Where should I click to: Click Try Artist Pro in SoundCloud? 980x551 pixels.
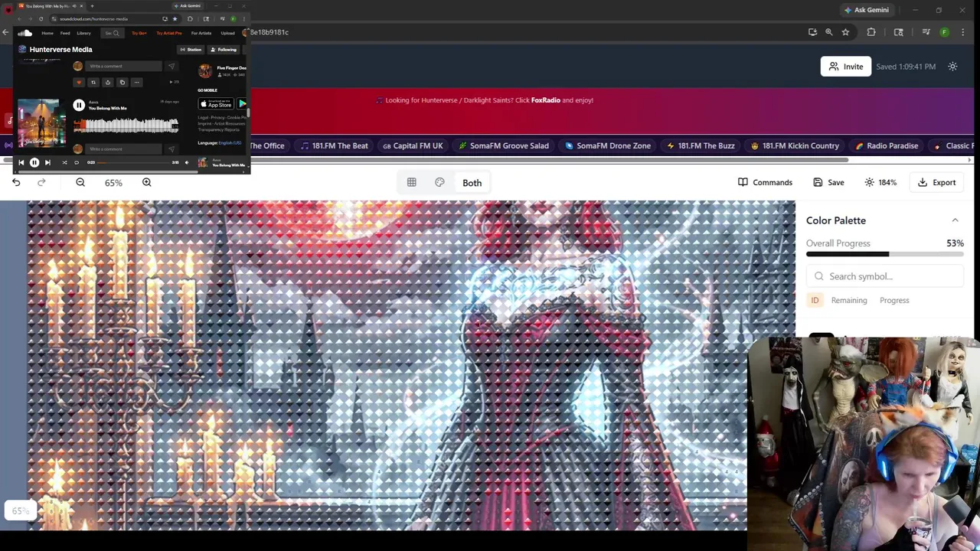pos(169,33)
